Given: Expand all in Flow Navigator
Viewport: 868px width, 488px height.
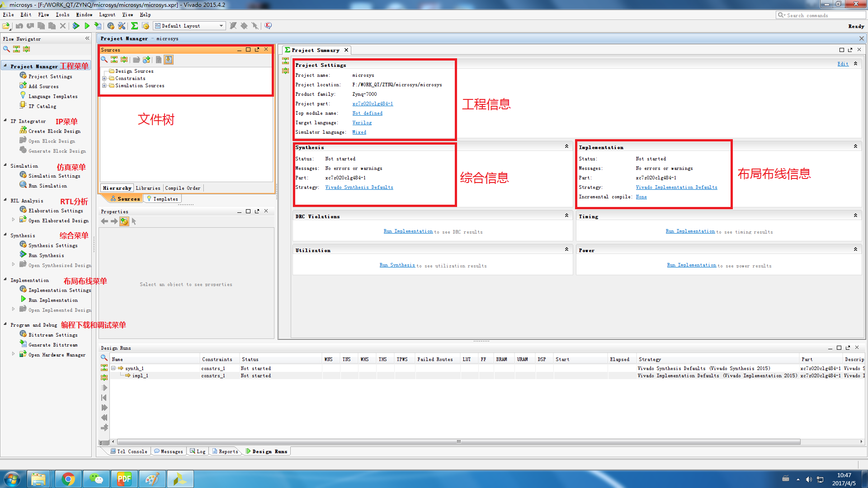Looking at the screenshot, I should 26,49.
